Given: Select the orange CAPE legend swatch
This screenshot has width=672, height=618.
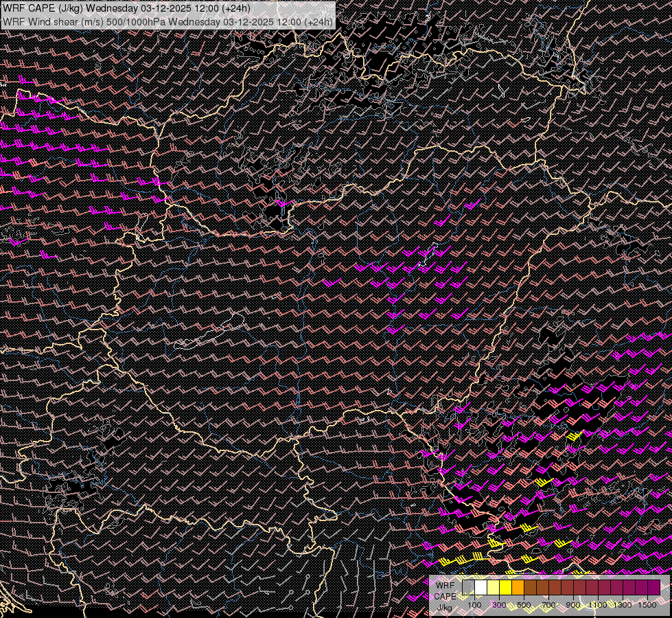Looking at the screenshot, I should (x=518, y=588).
